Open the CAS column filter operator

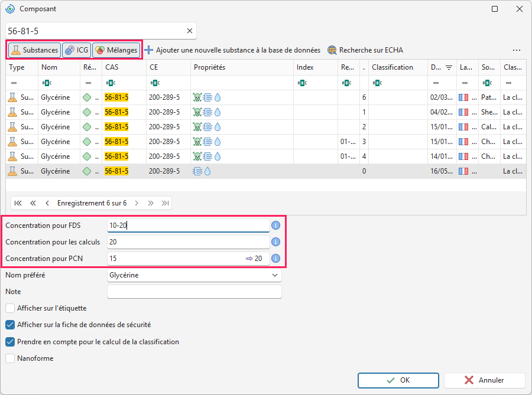tap(111, 83)
